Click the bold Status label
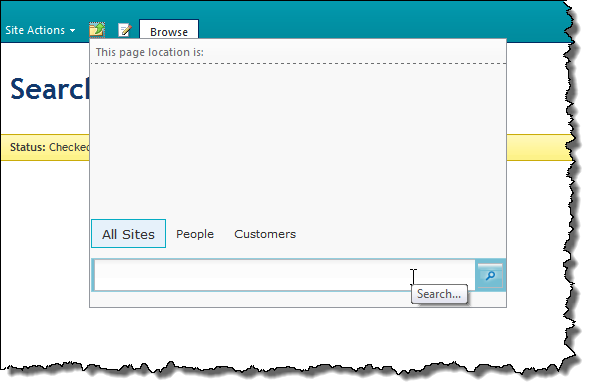The image size is (594, 392). 28,147
